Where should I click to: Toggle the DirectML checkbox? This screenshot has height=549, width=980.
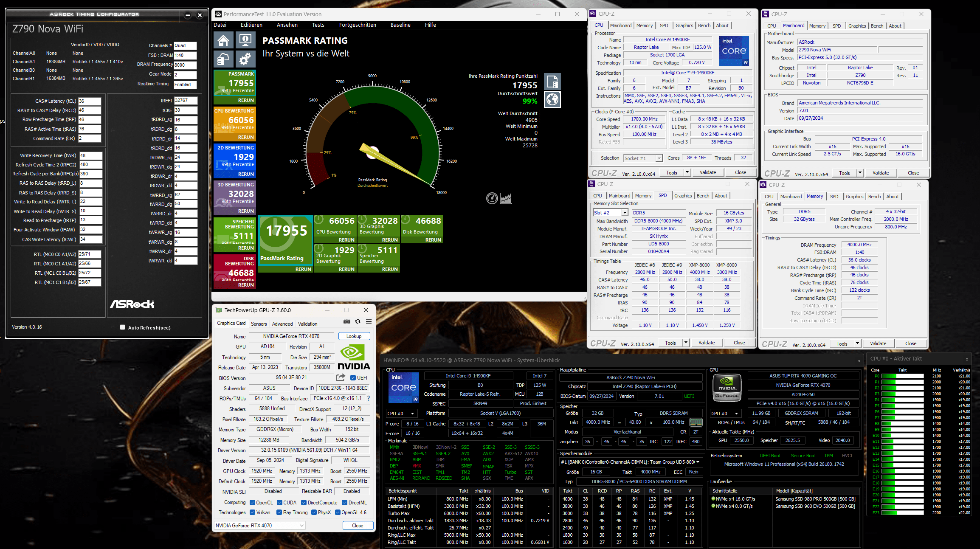click(344, 502)
